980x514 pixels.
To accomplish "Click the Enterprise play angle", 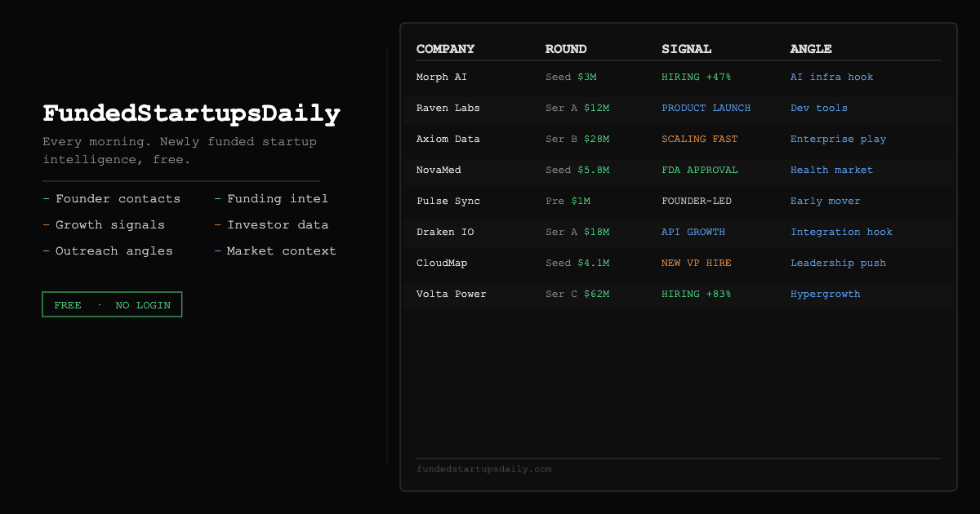I will [x=839, y=139].
